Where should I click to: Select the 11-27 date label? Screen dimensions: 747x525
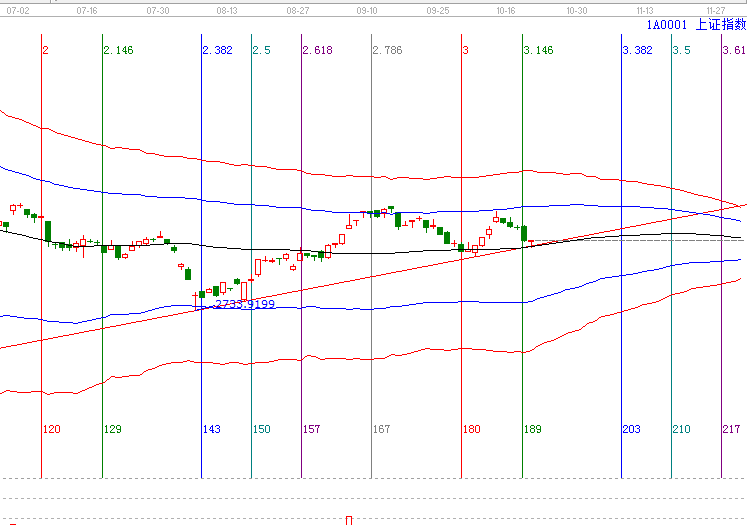click(x=716, y=10)
